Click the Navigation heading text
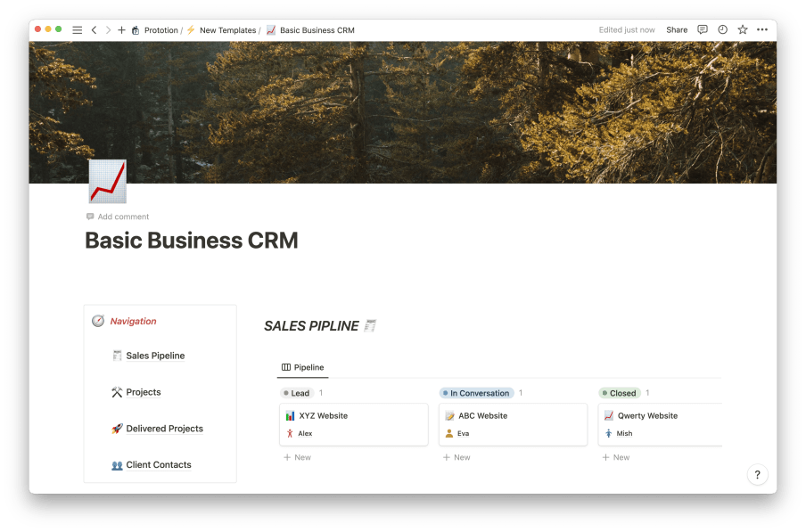 (133, 322)
